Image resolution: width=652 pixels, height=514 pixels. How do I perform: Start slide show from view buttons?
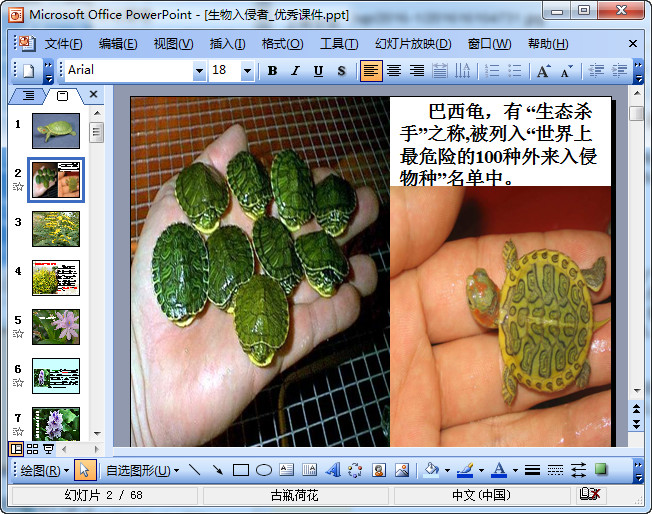(x=49, y=449)
